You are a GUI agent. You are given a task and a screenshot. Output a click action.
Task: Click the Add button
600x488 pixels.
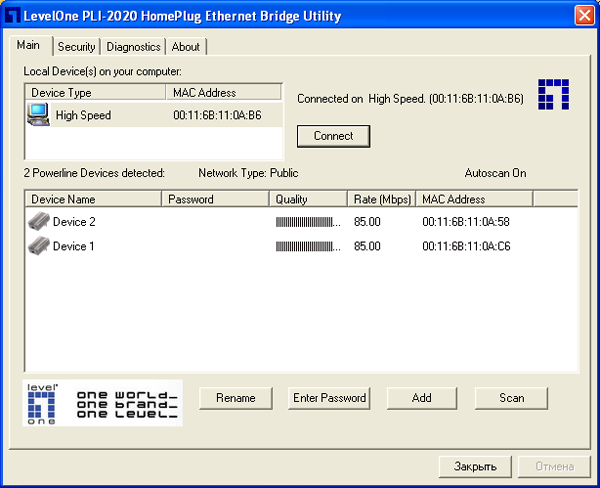[x=422, y=398]
